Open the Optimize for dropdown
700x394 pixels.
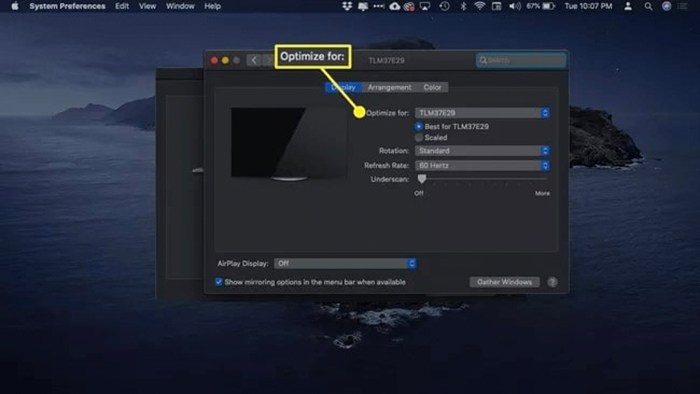(x=482, y=113)
